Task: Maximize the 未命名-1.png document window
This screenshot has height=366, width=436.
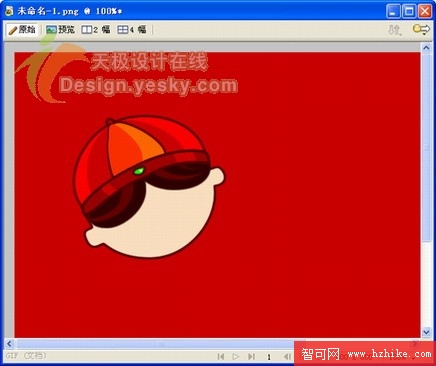Action: (409, 11)
